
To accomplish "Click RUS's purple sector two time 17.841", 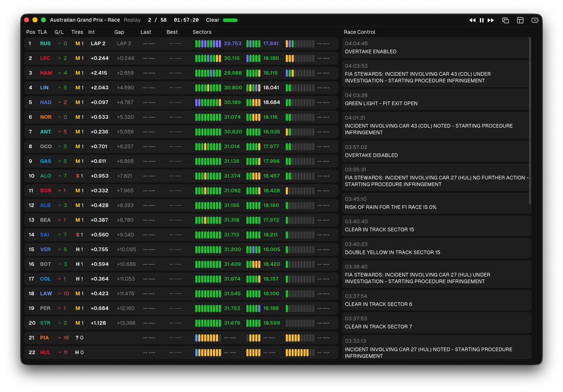I will click(271, 44).
